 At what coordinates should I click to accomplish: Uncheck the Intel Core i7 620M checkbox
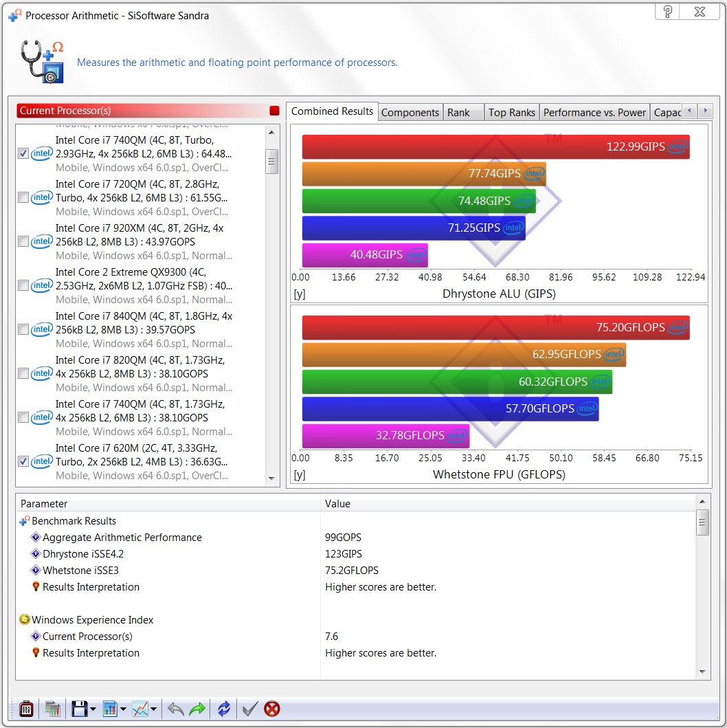coord(23,461)
